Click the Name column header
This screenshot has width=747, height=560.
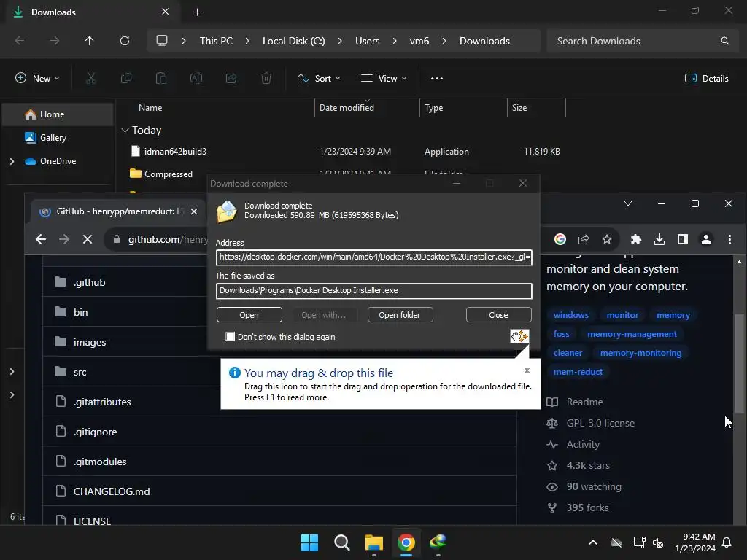click(x=150, y=108)
